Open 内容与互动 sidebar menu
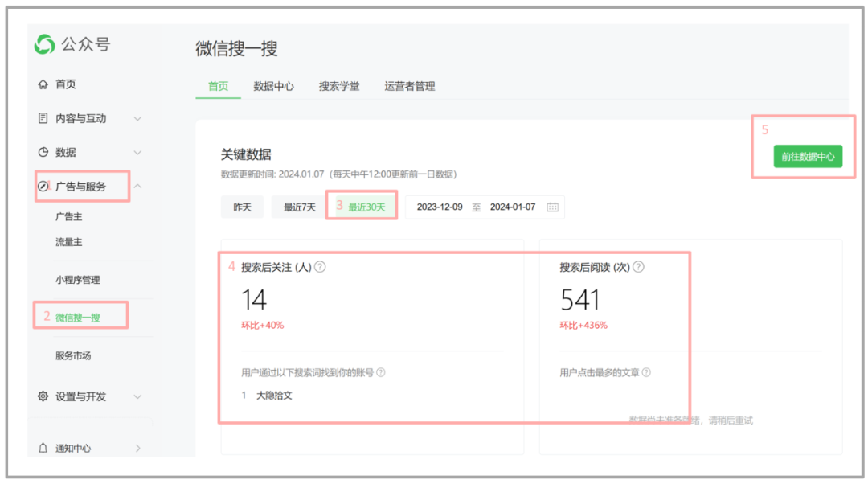The width and height of the screenshot is (868, 480). point(81,118)
